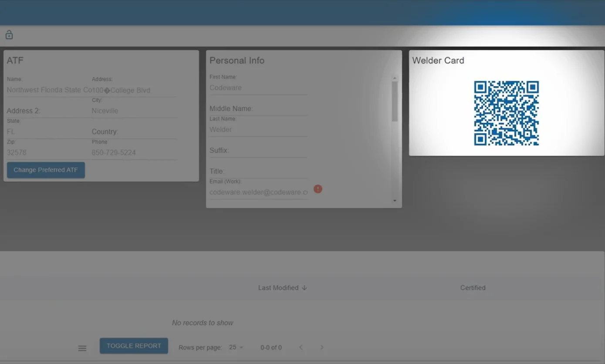Sort by the Certified column header
The width and height of the screenshot is (605, 364).
tap(473, 288)
